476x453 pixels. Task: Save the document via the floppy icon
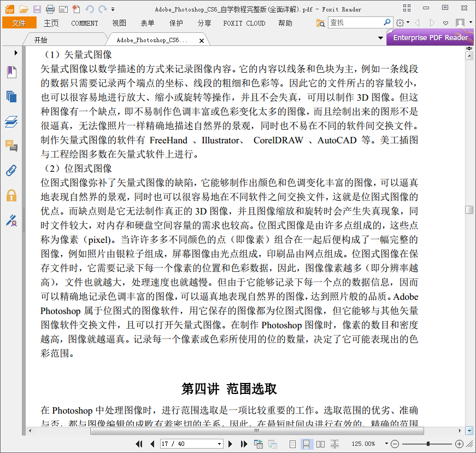click(37, 9)
